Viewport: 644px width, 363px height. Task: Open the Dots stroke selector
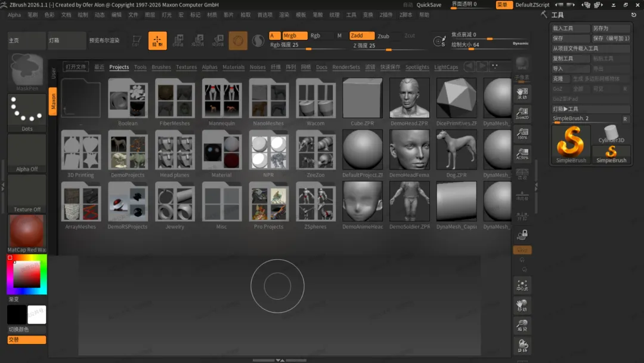[27, 113]
